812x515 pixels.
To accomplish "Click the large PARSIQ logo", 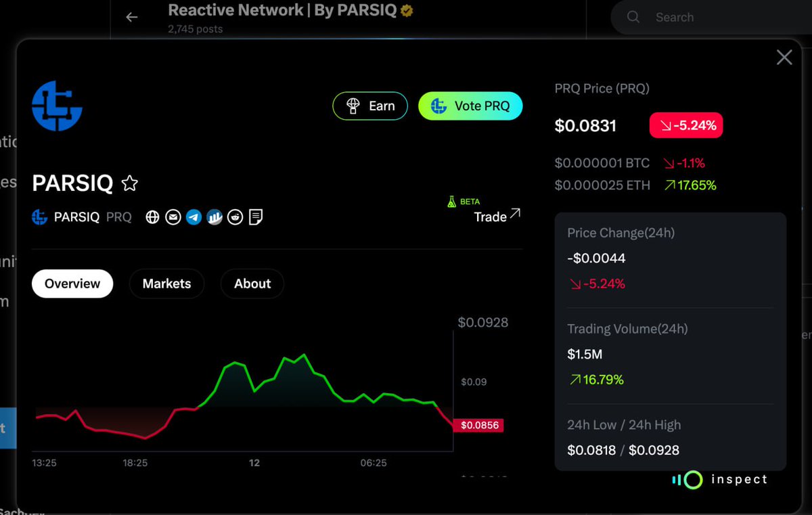I will coord(57,106).
